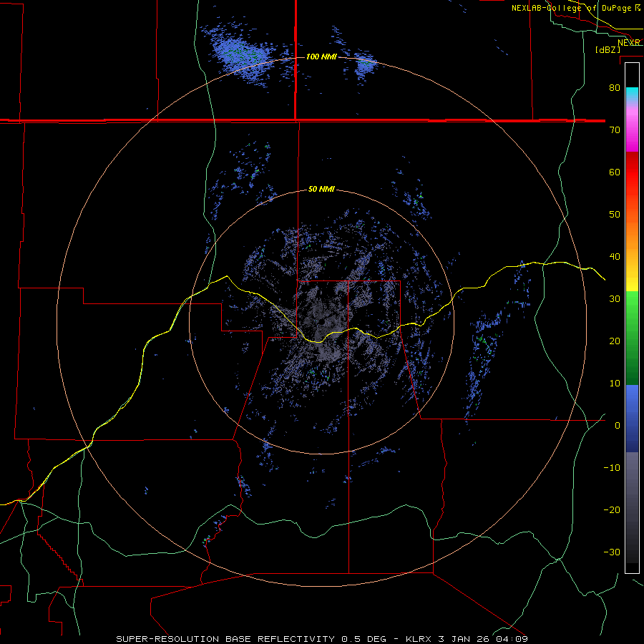Click the 80 value on dBZ scale

pos(615,87)
